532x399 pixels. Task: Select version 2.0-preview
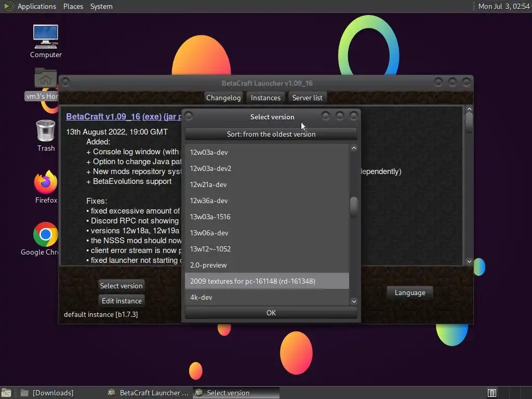click(x=267, y=265)
